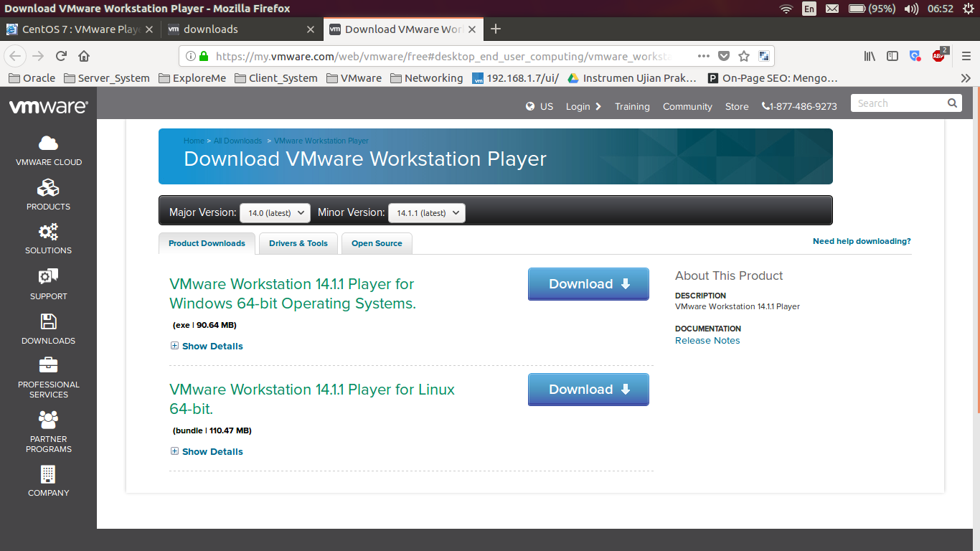
Task: Open Release Notes link
Action: click(707, 341)
